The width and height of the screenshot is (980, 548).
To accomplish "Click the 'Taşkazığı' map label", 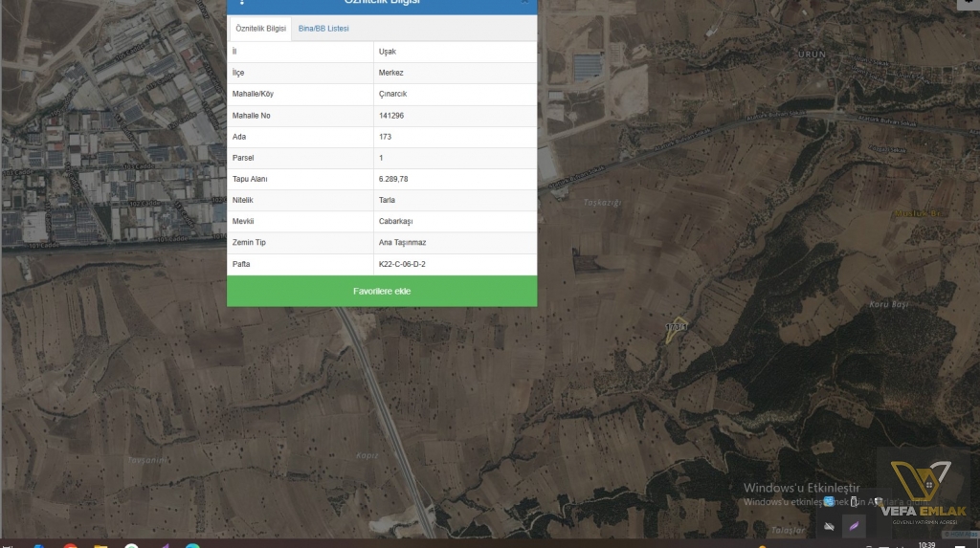I will coord(602,203).
